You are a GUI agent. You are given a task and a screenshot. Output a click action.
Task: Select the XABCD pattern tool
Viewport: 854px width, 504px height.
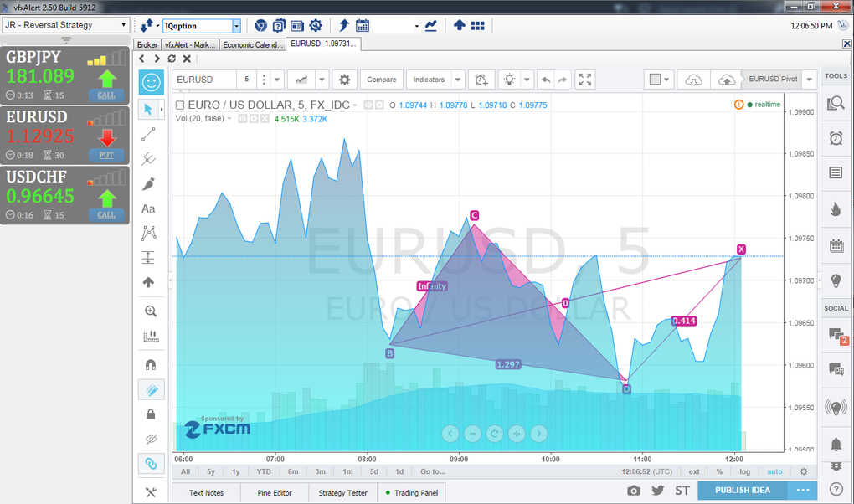[x=149, y=234]
